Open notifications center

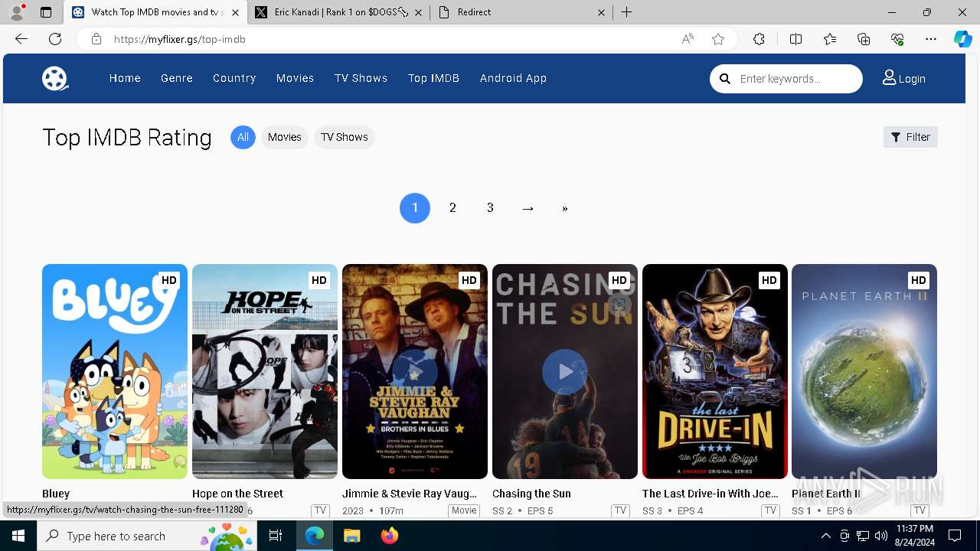point(955,536)
